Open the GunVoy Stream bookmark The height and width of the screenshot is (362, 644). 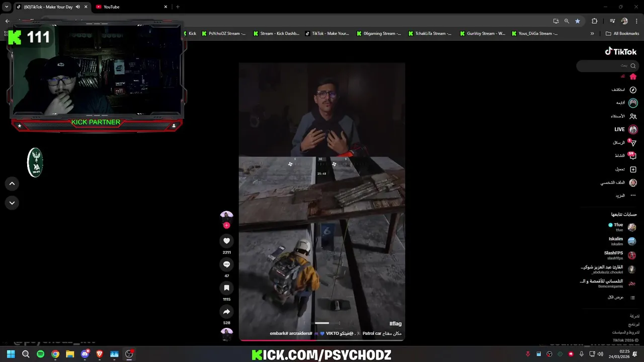pyautogui.click(x=483, y=33)
